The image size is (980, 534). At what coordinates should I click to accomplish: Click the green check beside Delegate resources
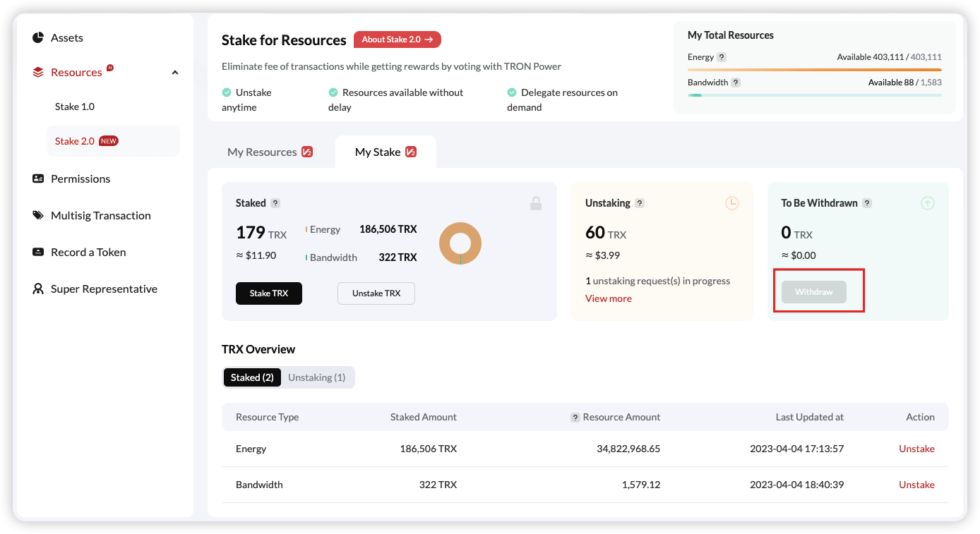click(512, 92)
